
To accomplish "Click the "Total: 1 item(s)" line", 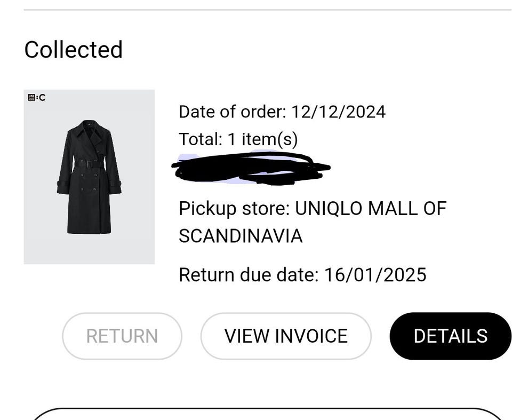I will coord(238,139).
